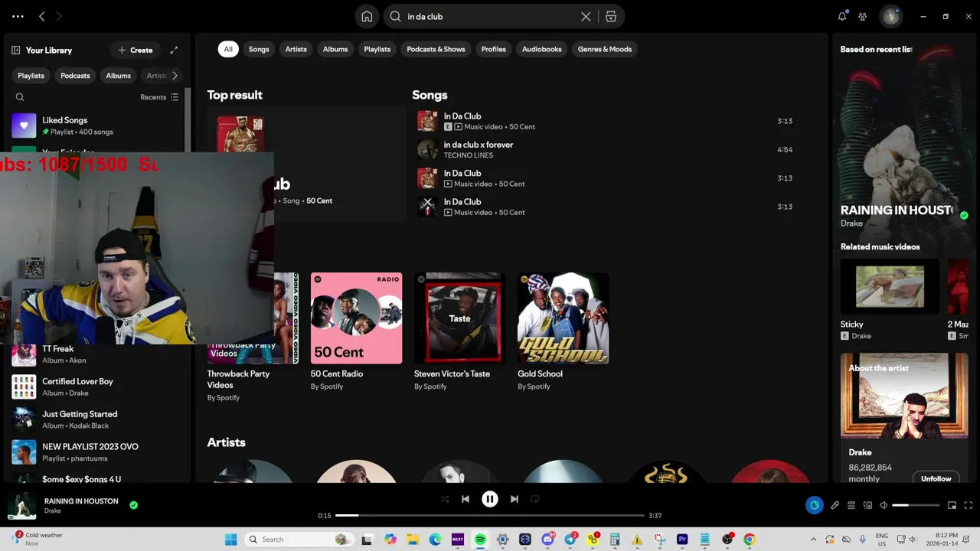The image size is (980, 551).
Task: Go to Spotify Home
Action: click(x=367, y=16)
